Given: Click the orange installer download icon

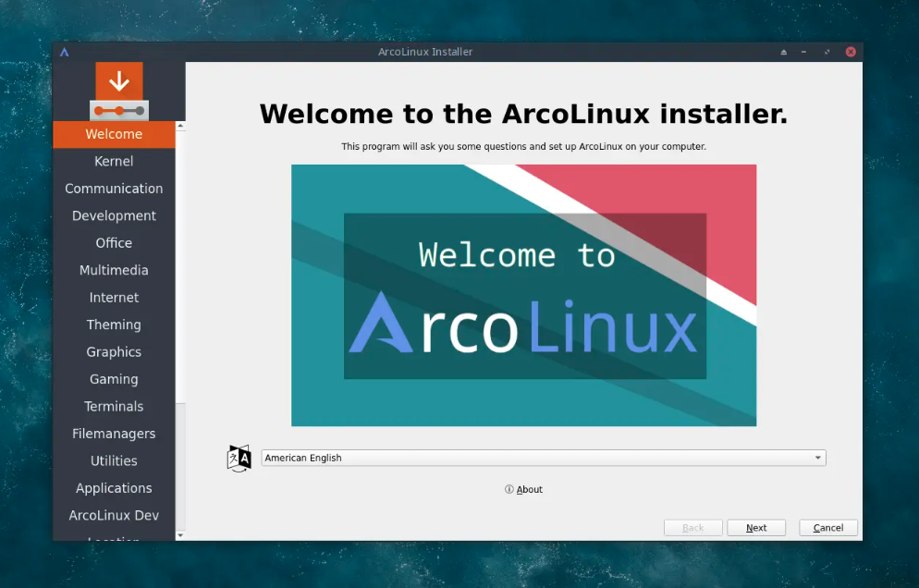Looking at the screenshot, I should pyautogui.click(x=119, y=91).
